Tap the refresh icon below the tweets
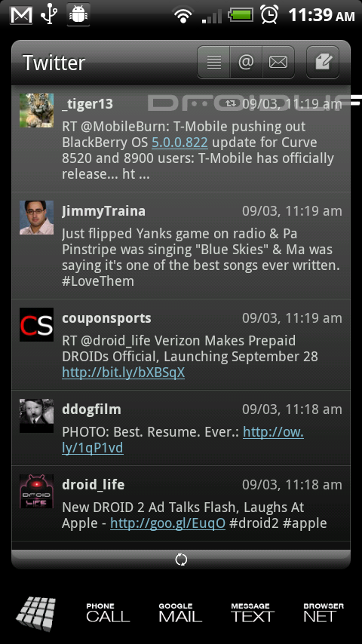Image resolution: width=362 pixels, height=644 pixels. pos(181,560)
